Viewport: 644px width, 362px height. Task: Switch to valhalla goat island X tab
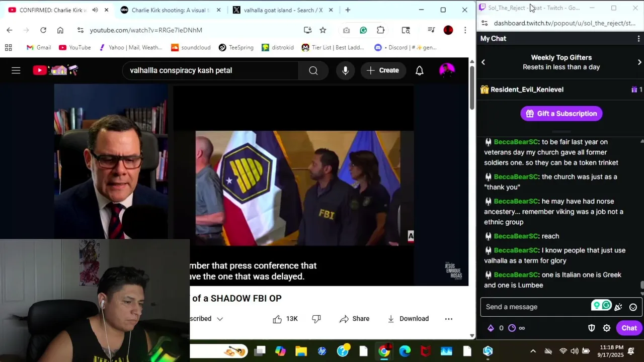[283, 10]
